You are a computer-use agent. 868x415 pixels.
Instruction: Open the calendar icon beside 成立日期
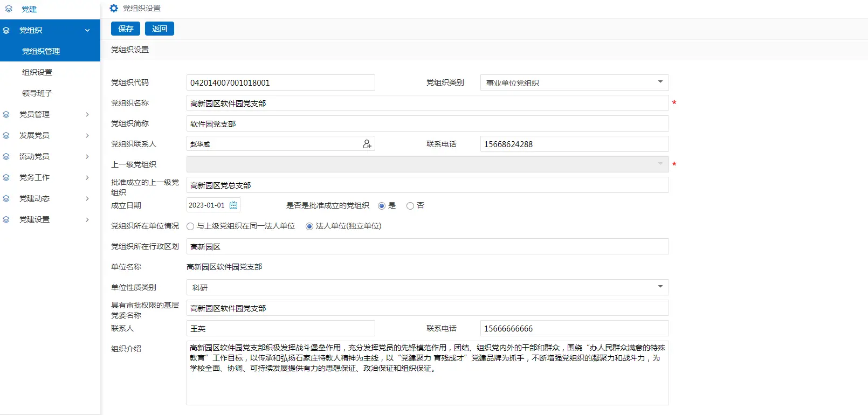[x=233, y=205]
